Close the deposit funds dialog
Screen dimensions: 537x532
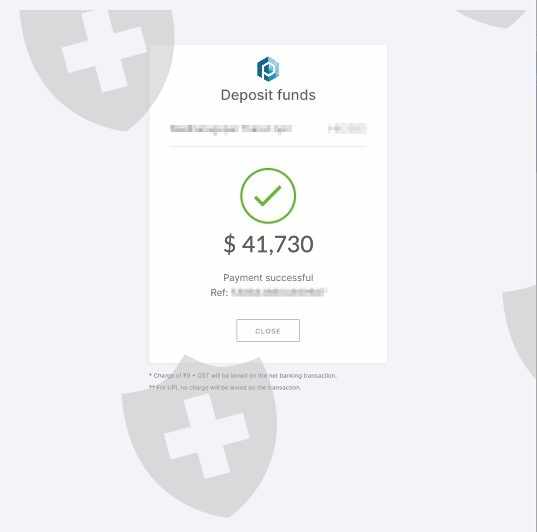point(268,331)
